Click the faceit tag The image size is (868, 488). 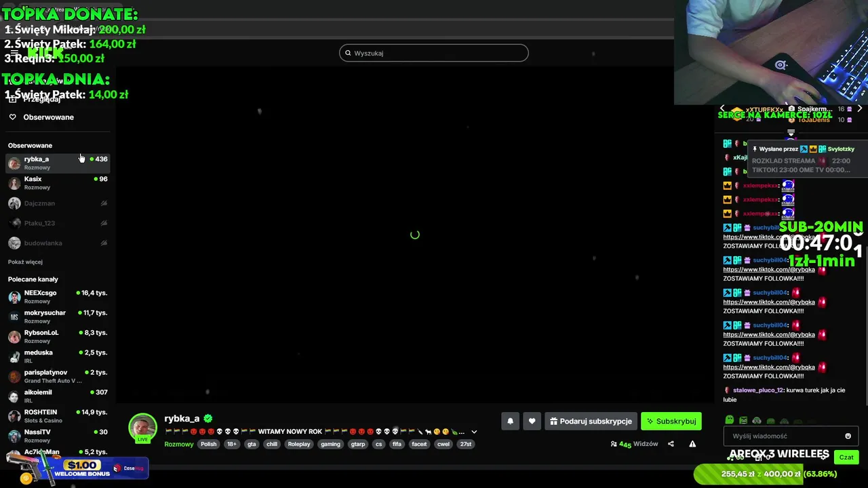(419, 444)
